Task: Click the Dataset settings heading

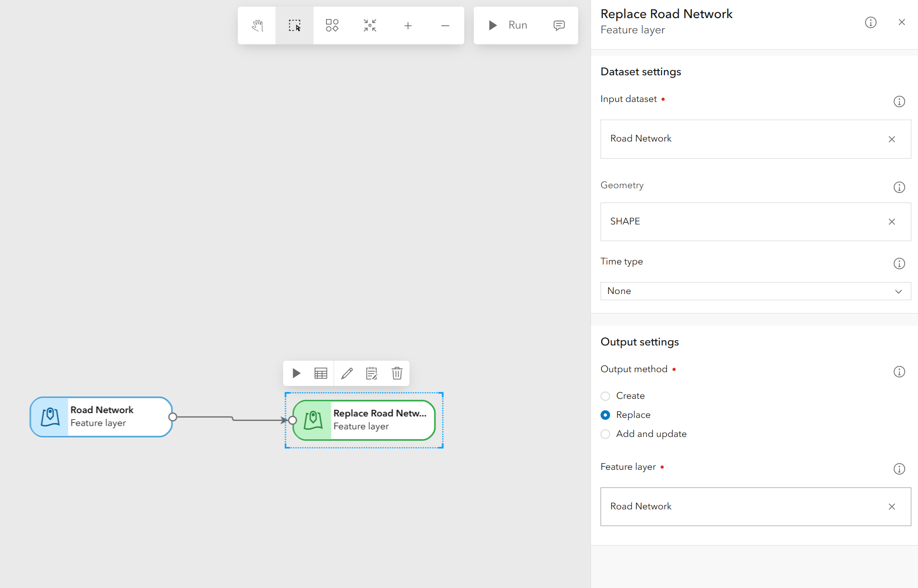Action: click(641, 71)
